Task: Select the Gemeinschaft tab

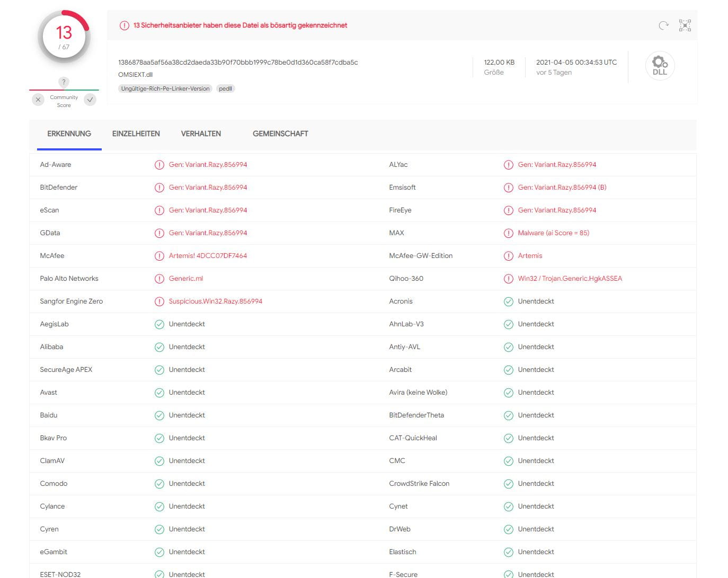Action: coord(280,134)
